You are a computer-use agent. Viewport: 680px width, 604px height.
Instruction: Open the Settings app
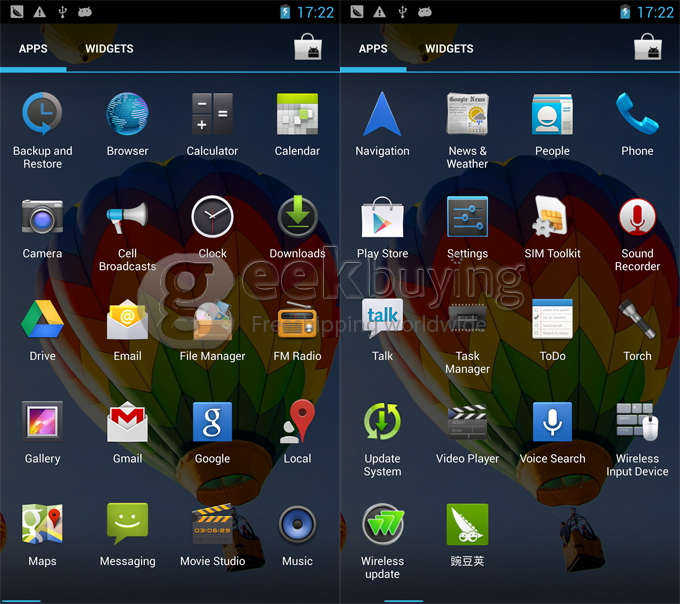click(x=468, y=216)
